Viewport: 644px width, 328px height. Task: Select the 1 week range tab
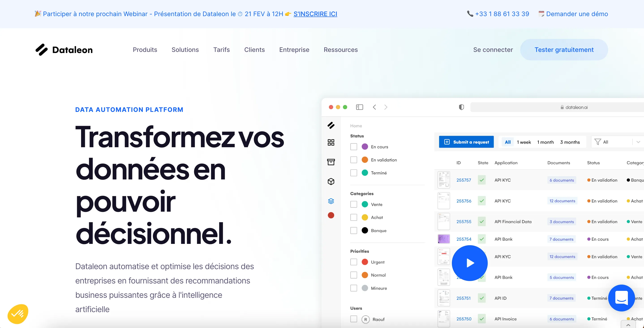click(524, 142)
